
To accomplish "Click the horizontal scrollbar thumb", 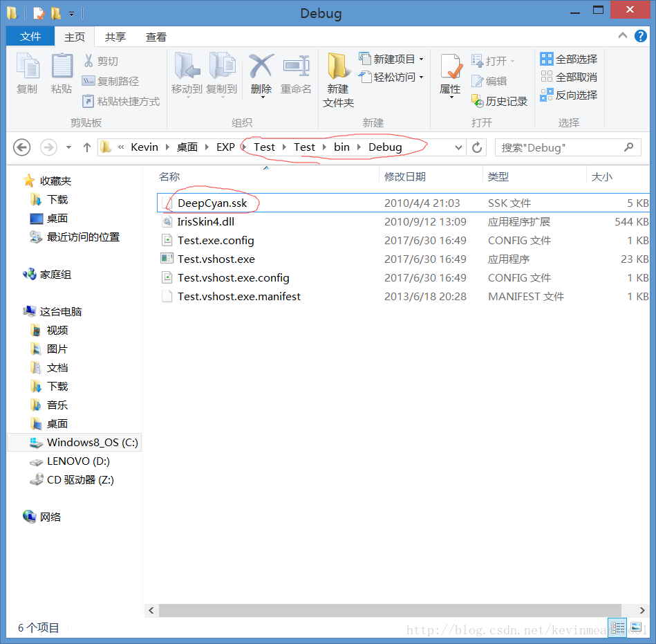I will [390, 610].
